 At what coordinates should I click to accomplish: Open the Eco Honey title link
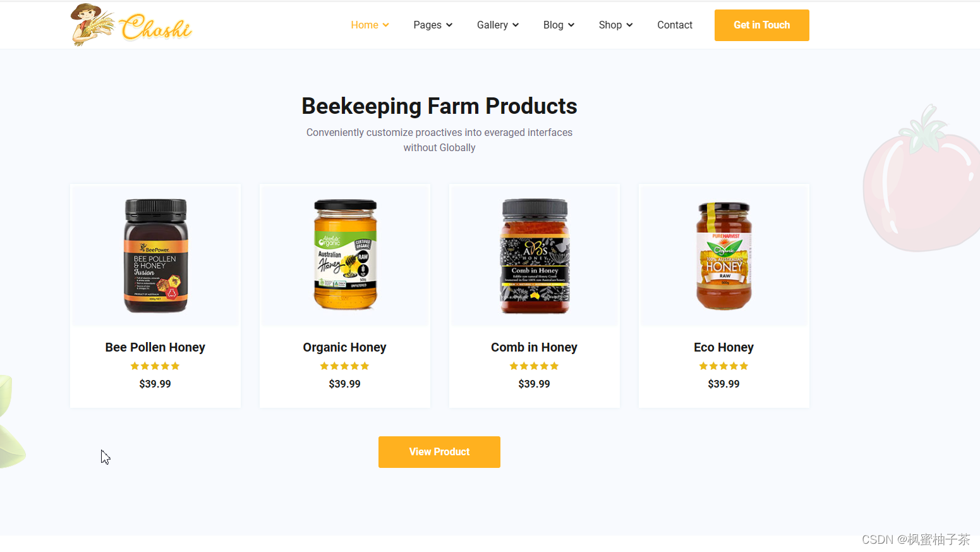click(x=724, y=347)
